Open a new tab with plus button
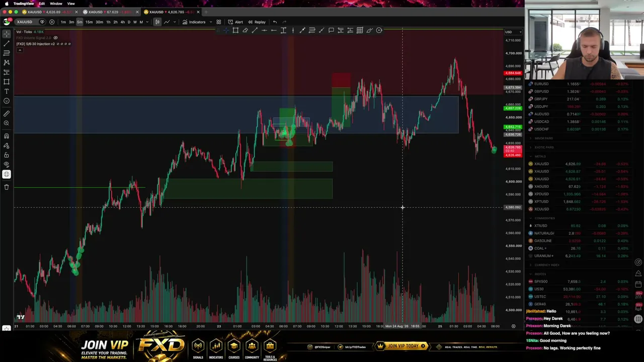 (x=206, y=12)
